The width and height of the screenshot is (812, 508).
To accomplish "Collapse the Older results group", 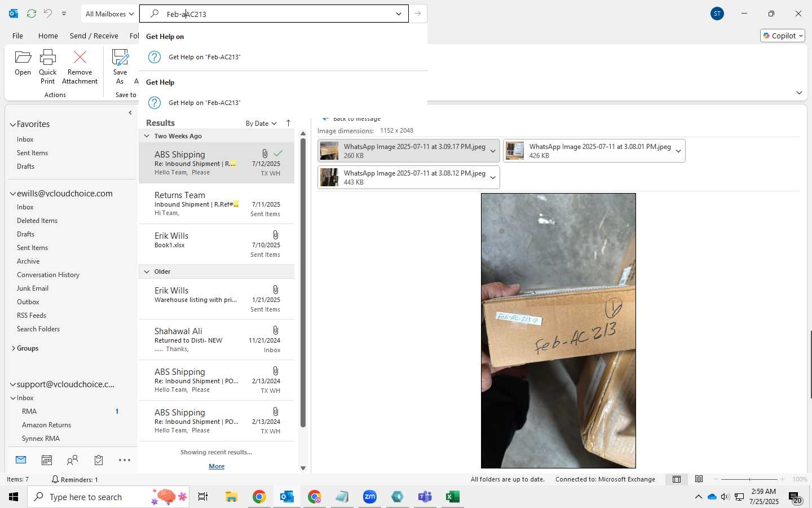I will [147, 271].
